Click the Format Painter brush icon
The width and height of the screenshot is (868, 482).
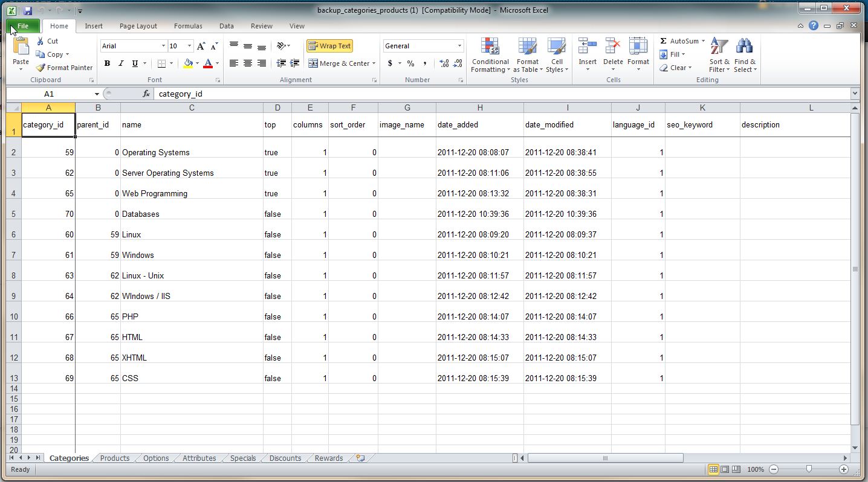tap(40, 68)
